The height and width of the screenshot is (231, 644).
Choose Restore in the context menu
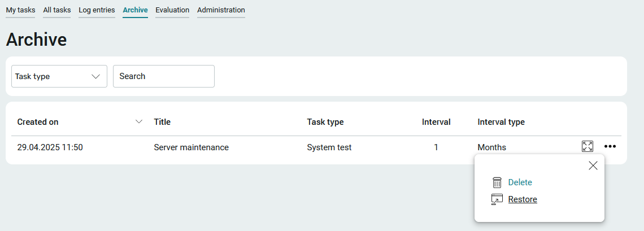pos(523,199)
